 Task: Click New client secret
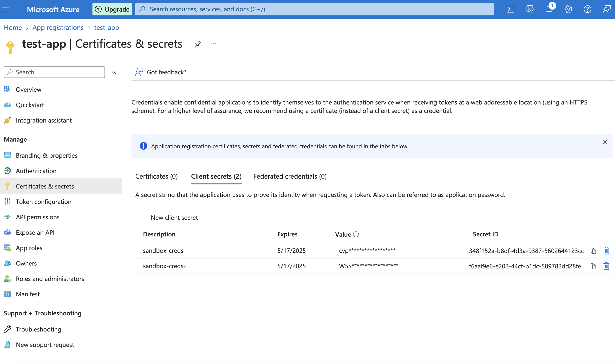point(169,218)
